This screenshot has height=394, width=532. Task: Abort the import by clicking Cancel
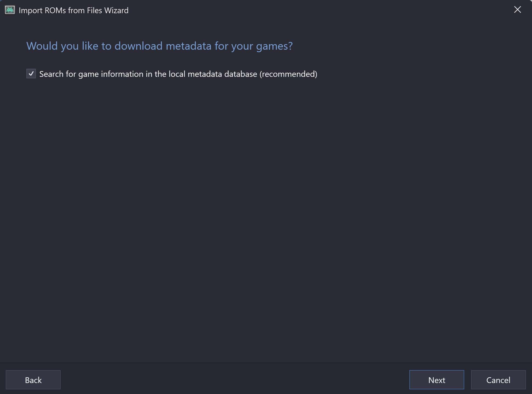498,380
